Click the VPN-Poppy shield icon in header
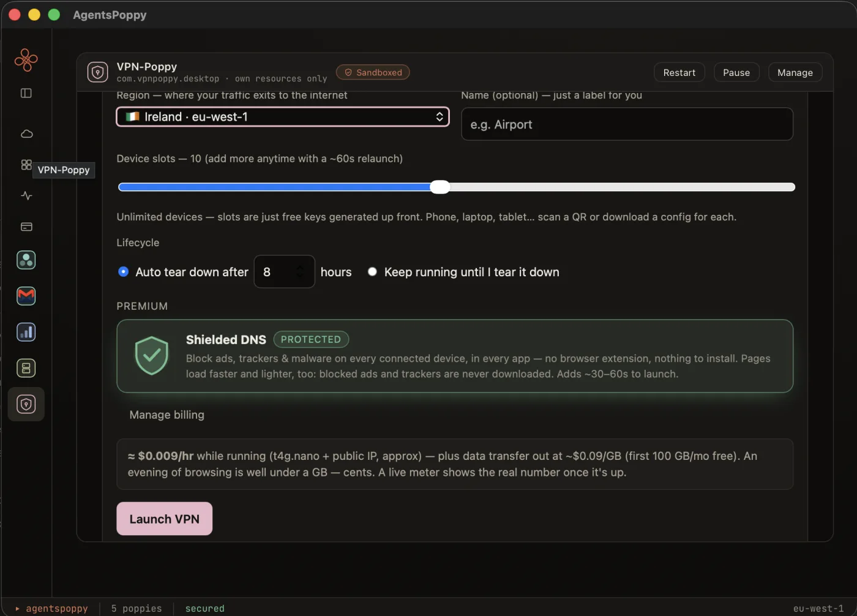This screenshot has width=857, height=616. point(98,72)
